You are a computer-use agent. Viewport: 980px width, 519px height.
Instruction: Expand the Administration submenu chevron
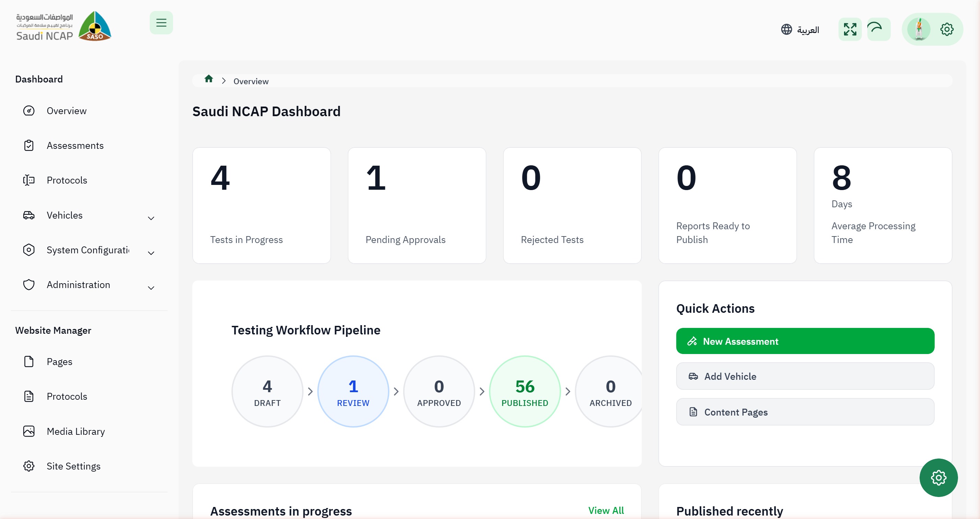pyautogui.click(x=151, y=288)
